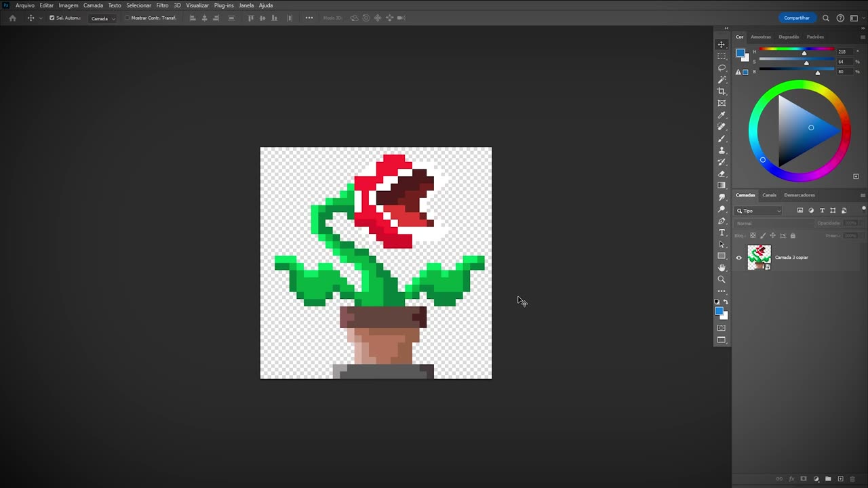Select the Brush tool

click(722, 138)
